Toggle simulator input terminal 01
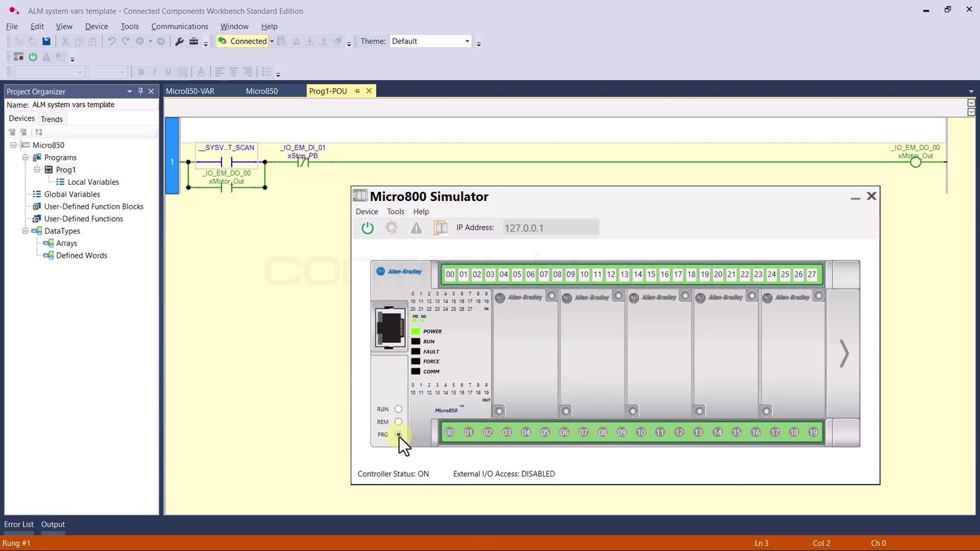 pos(463,275)
